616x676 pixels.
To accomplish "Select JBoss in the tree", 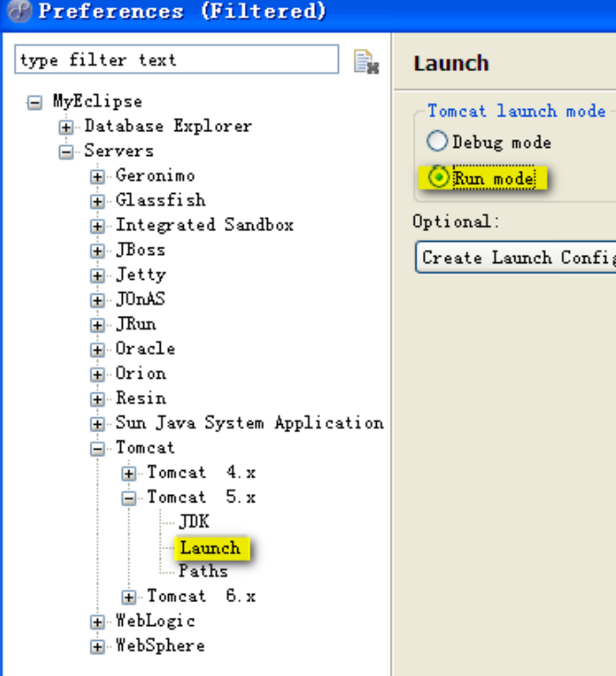I will tap(140, 249).
